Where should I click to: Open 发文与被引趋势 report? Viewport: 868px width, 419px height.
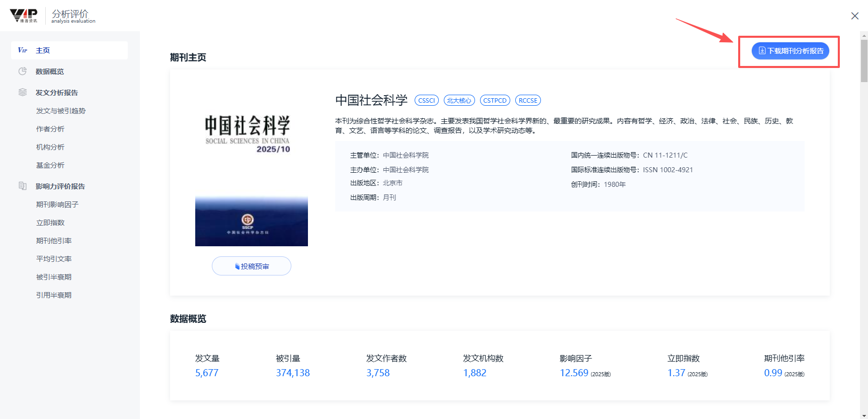pyautogui.click(x=61, y=111)
